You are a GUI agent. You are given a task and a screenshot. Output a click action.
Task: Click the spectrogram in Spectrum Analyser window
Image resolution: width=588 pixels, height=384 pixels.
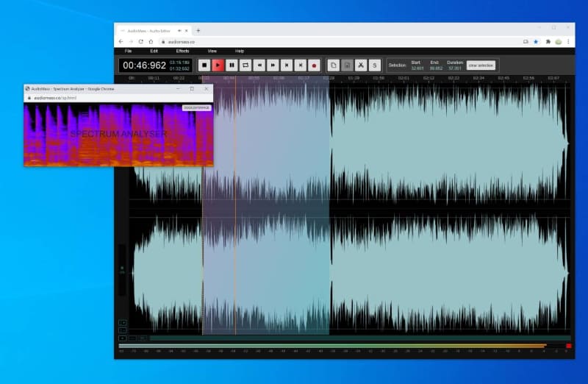click(x=118, y=135)
